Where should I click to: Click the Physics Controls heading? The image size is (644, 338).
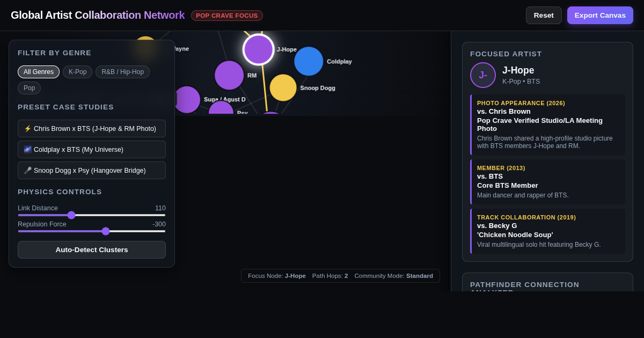click(60, 192)
